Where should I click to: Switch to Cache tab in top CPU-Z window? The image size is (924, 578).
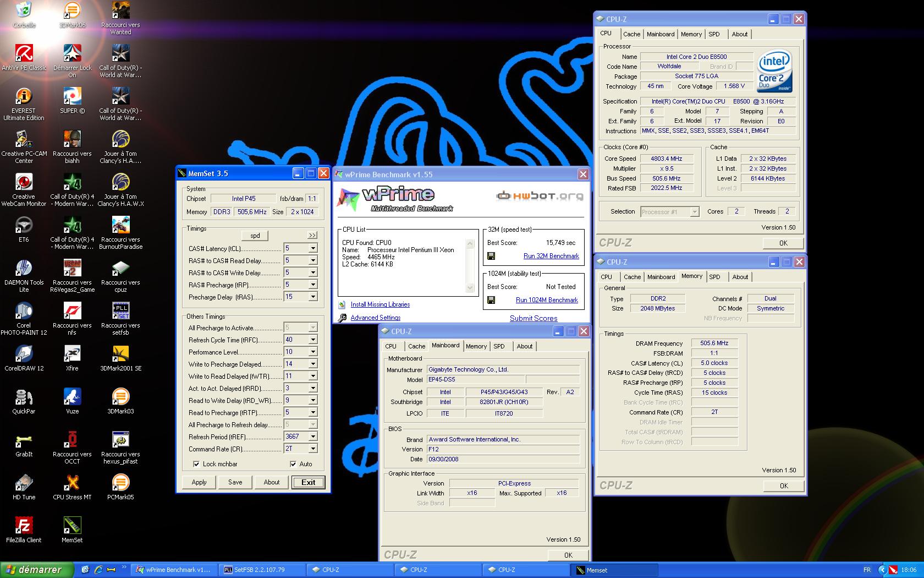(x=631, y=34)
